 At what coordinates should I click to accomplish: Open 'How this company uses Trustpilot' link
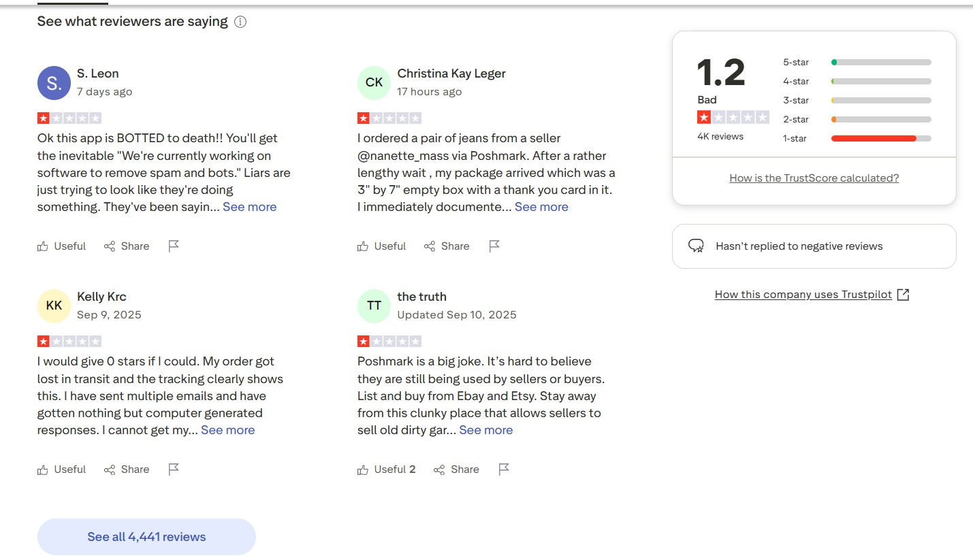803,295
